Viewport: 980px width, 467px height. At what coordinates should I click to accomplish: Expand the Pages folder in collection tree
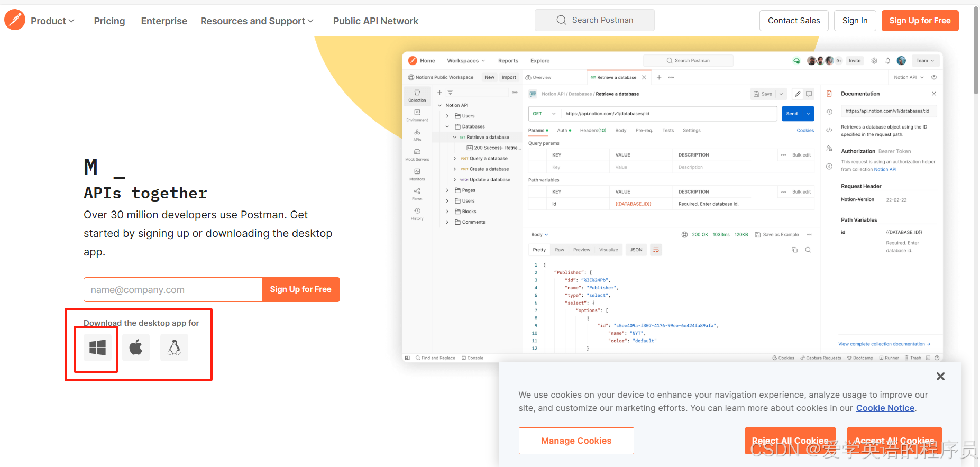pyautogui.click(x=447, y=190)
